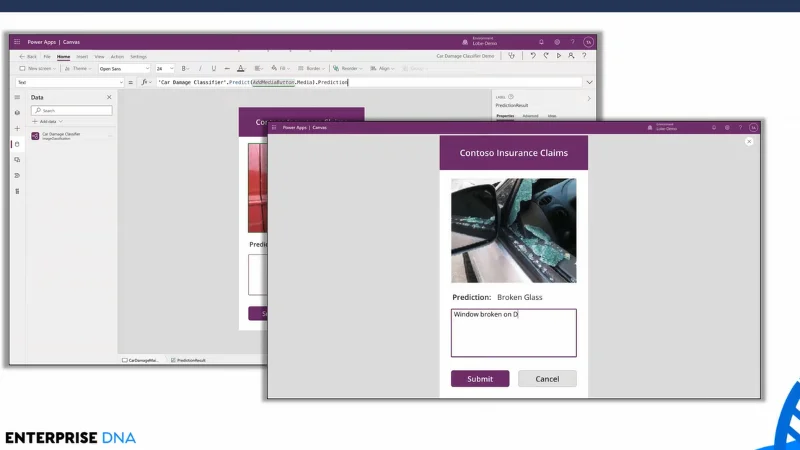Screen dimensions: 800x450
Task: Open the Text property selector dropdown
Action: click(x=70, y=82)
